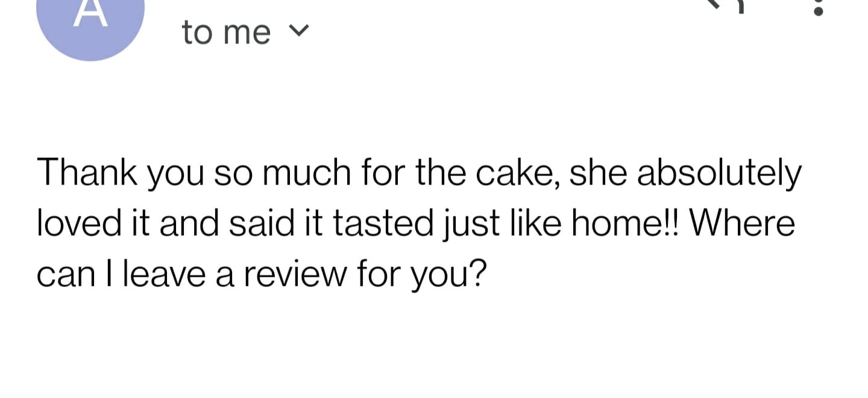Screen dimensions: 868x398
Task: Expand recipient details chevron beside 'to me'
Action: tap(302, 30)
